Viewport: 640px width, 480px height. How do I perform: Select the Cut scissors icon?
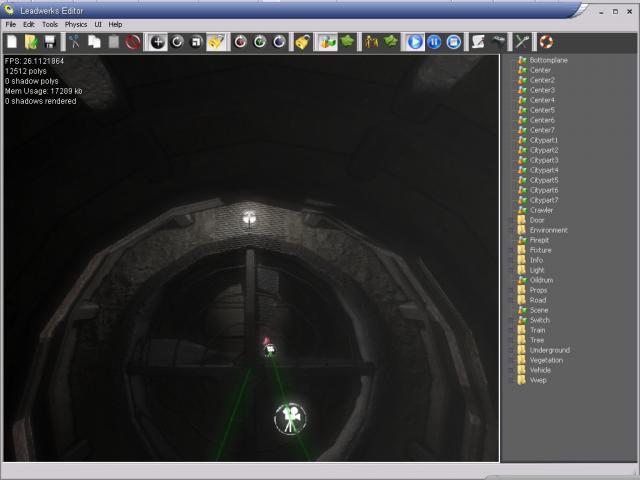[74, 42]
